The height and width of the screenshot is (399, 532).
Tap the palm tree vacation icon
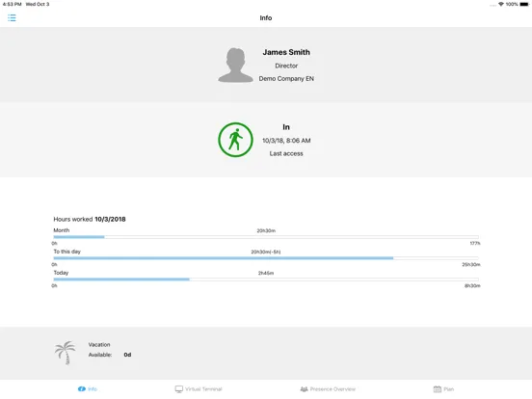(x=66, y=353)
